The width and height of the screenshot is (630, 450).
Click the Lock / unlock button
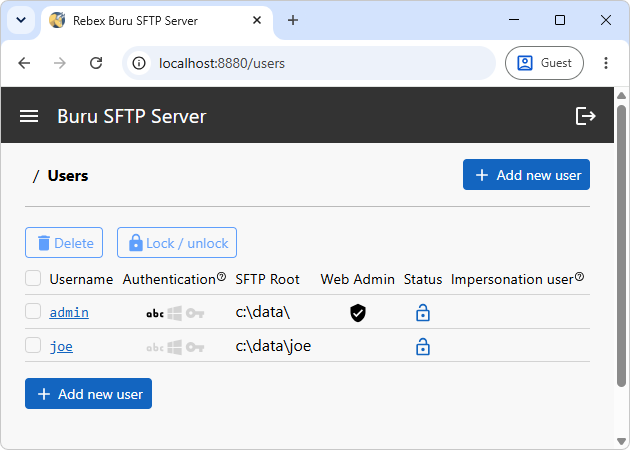click(x=177, y=243)
